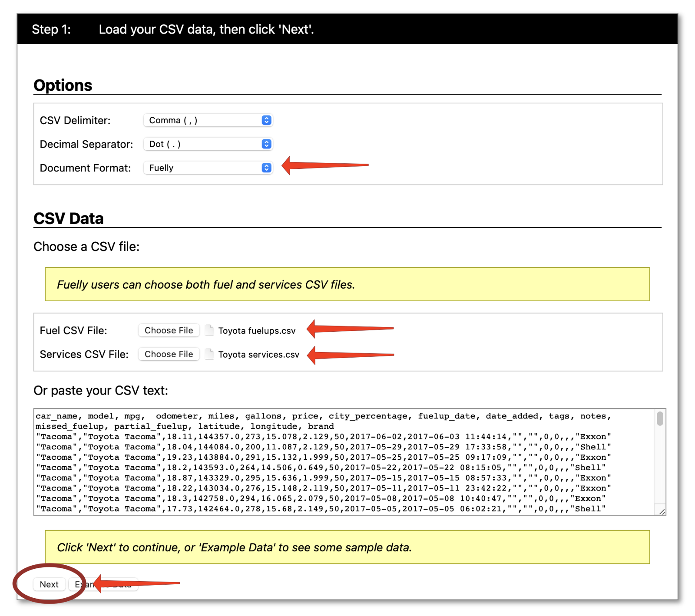Click the CSV text area scrollbar thumb
The image size is (695, 616).
pyautogui.click(x=660, y=418)
